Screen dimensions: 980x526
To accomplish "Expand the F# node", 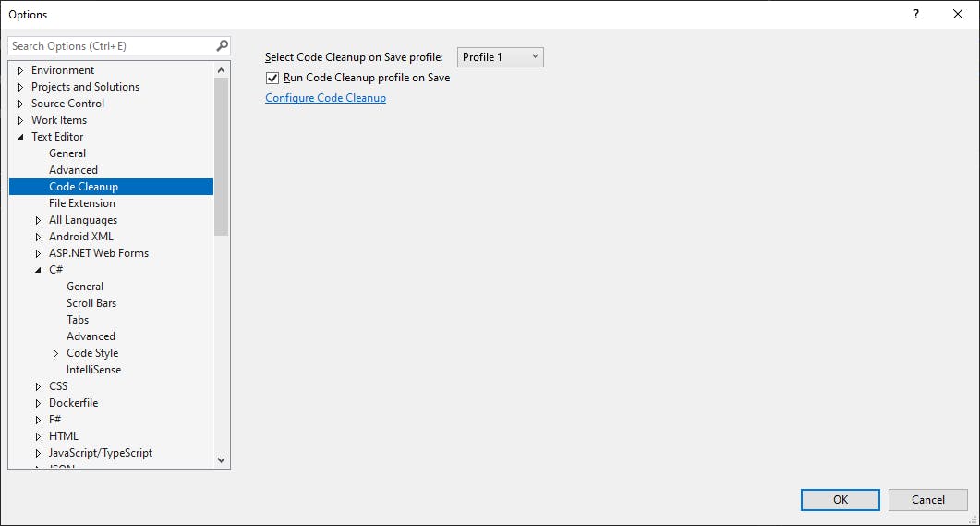I will (38, 420).
